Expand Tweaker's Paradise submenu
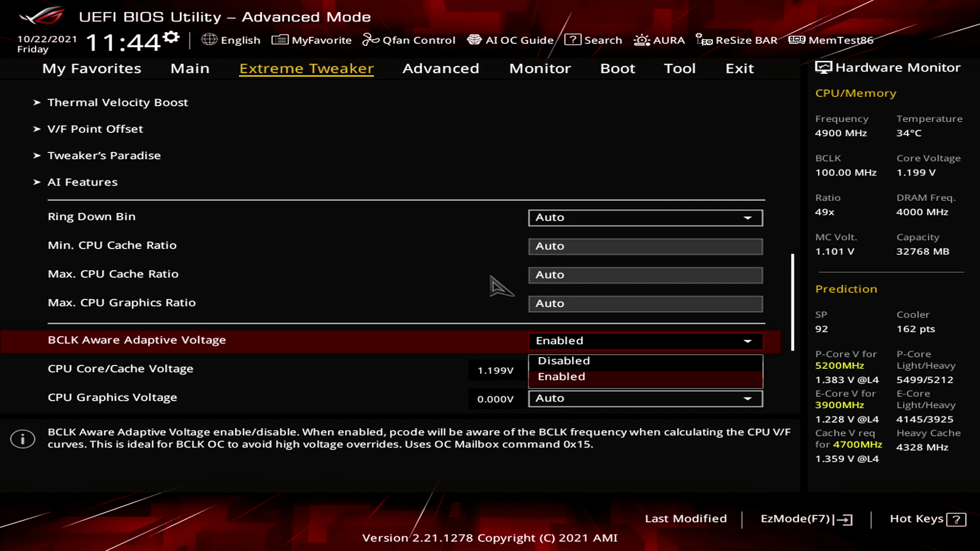 pos(104,156)
